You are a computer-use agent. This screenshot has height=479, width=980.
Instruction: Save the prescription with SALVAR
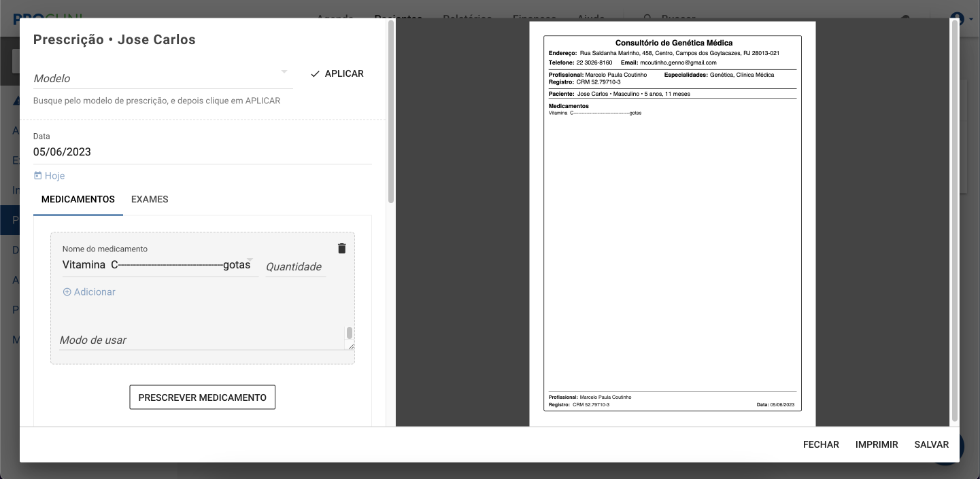(x=931, y=445)
